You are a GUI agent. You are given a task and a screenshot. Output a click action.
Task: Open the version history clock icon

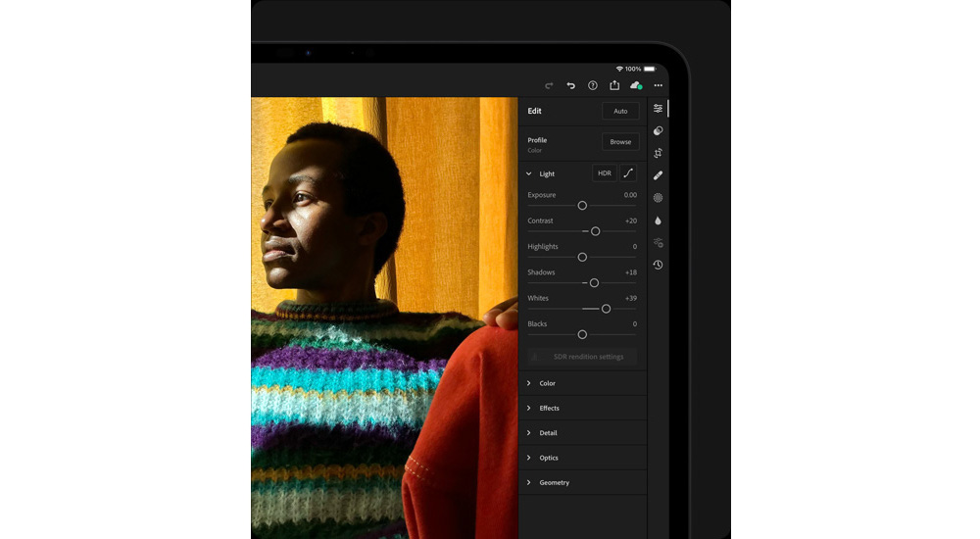(659, 266)
